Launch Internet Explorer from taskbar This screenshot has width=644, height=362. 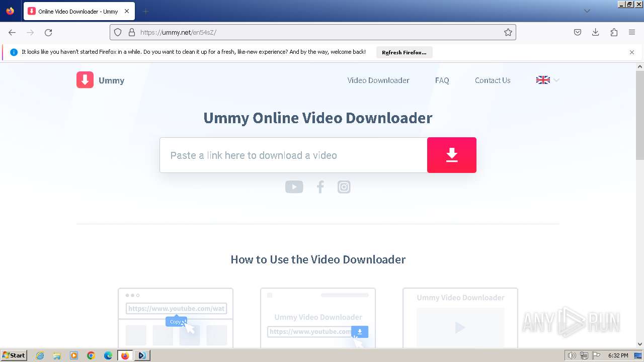click(x=40, y=355)
